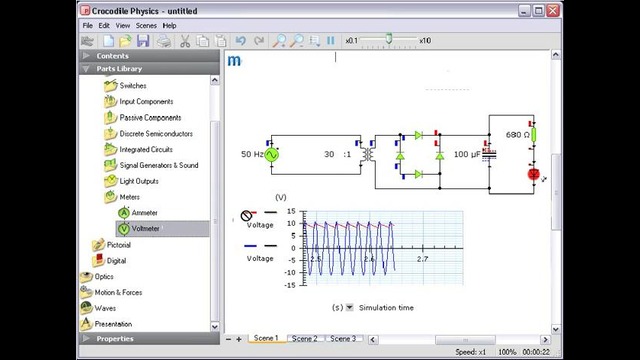Viewport: 640px width, 360px height.
Task: Undo the last action
Action: [x=241, y=41]
